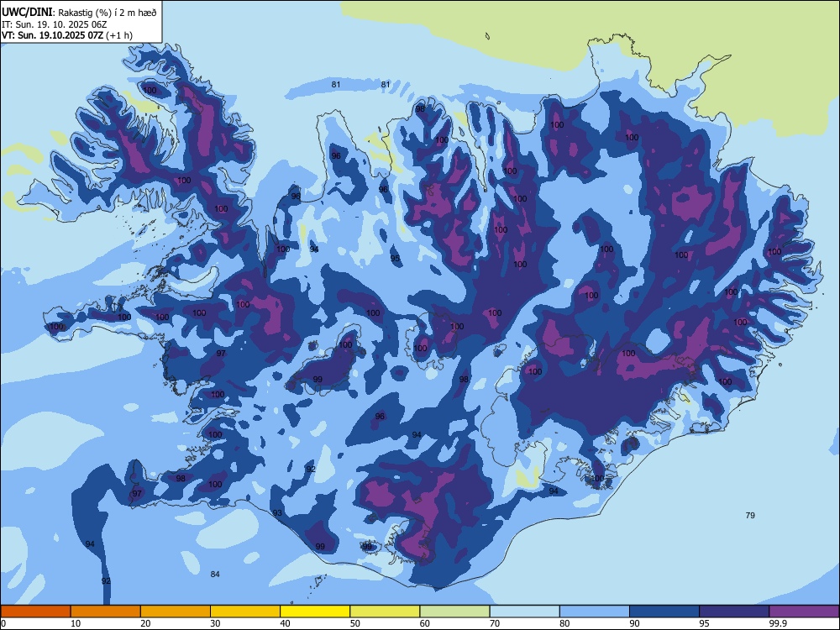Select the medium blue 80–90 legend swatch
This screenshot has width=840, height=630.
pos(595,612)
